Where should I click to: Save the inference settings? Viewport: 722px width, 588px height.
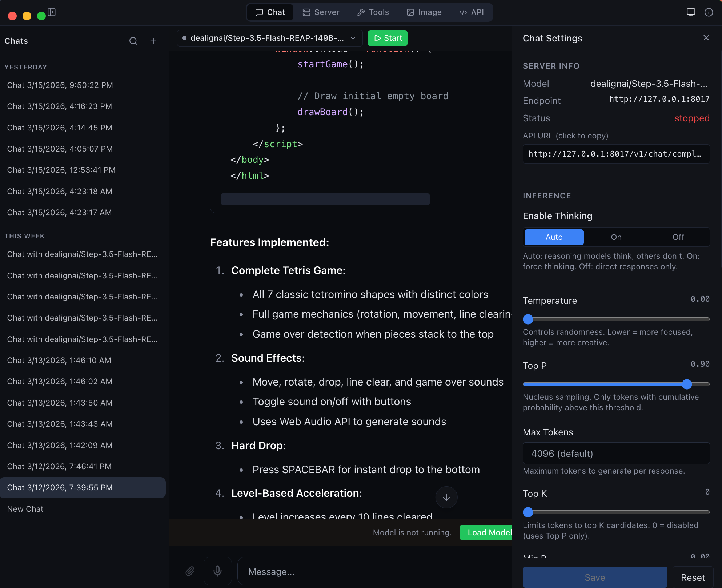[x=595, y=577]
